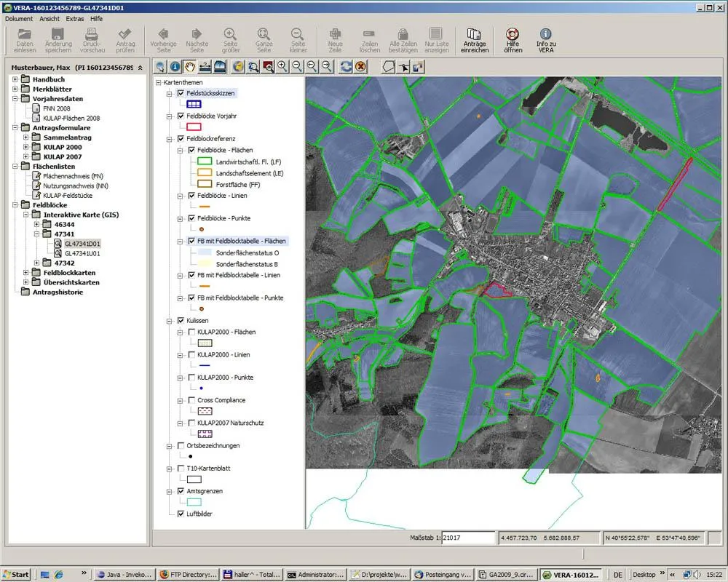Select the draw polygon tool
The height and width of the screenshot is (582, 728).
pyautogui.click(x=388, y=67)
